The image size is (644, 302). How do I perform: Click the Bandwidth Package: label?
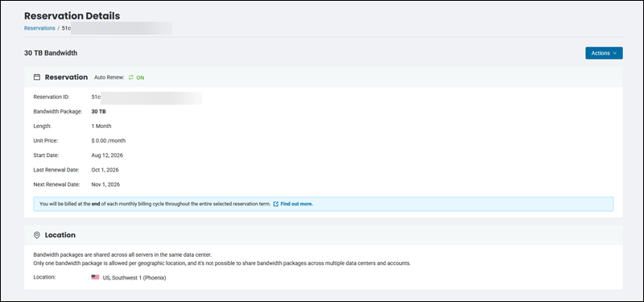coord(58,112)
